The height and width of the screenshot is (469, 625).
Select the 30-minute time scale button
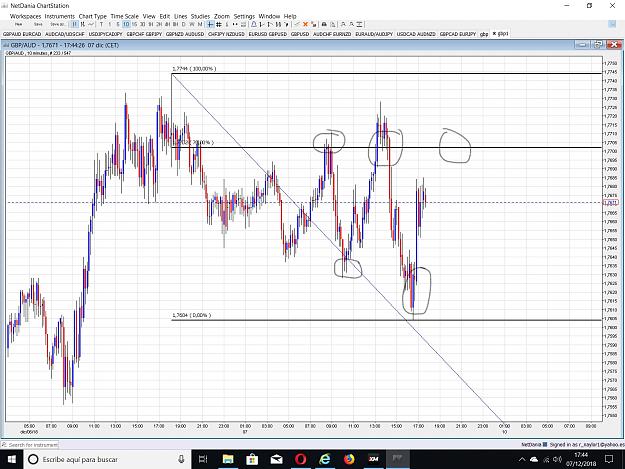(x=143, y=24)
